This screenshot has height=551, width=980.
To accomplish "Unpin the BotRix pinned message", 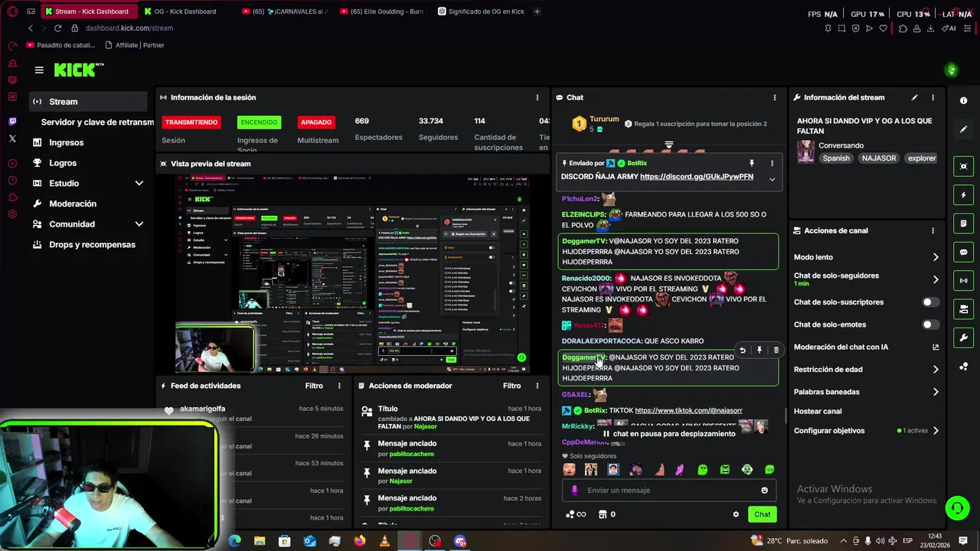I will [752, 163].
